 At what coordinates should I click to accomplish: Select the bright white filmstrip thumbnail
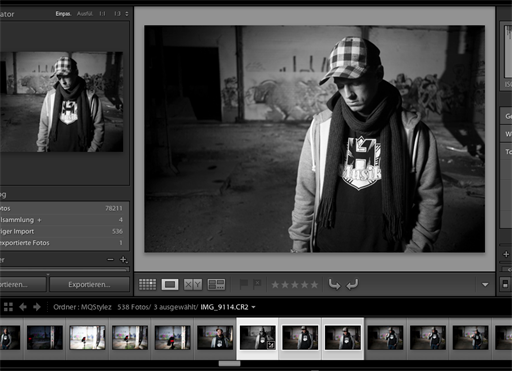click(87, 338)
